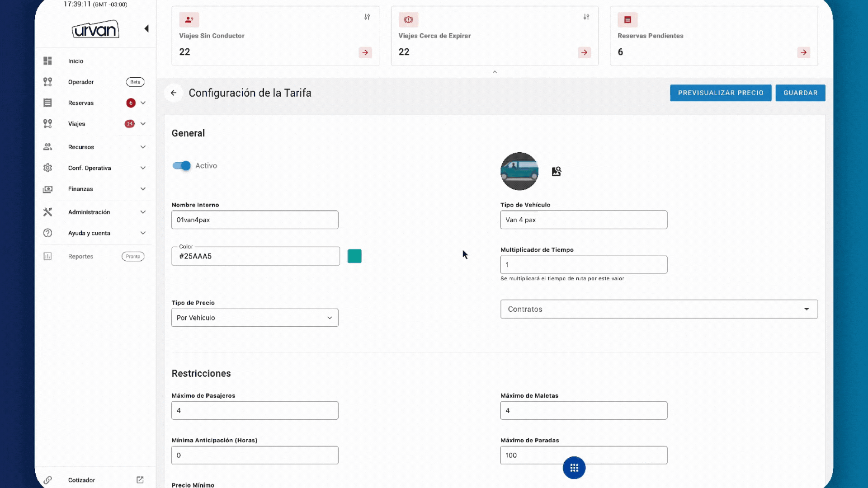Screen dimensions: 868x488
Task: Open the blue floating grid menu button
Action: [574, 468]
